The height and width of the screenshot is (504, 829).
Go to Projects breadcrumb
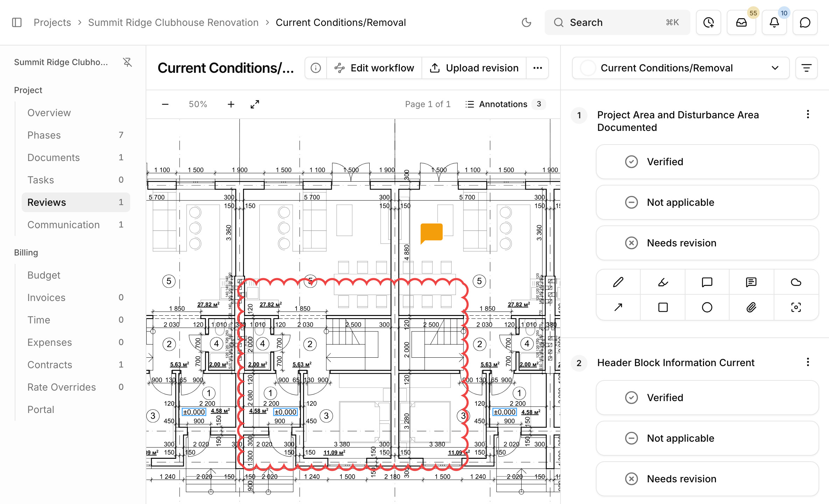pyautogui.click(x=52, y=22)
